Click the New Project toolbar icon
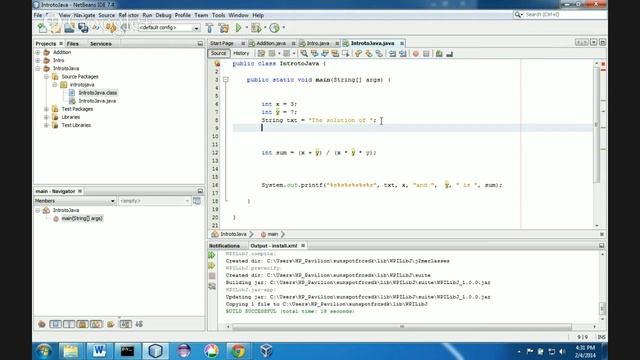Screen dimensions: 640x360 click(55, 28)
